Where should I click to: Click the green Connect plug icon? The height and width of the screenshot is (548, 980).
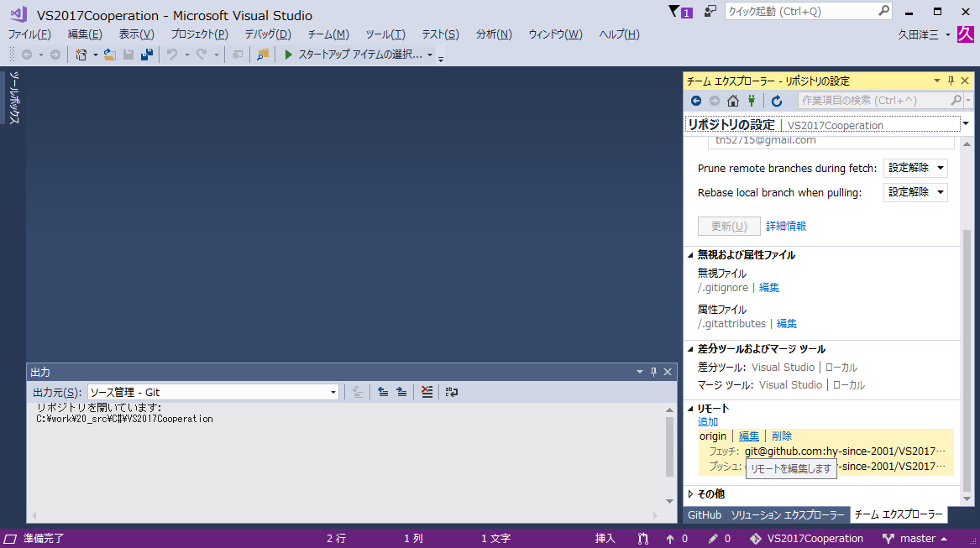[751, 100]
